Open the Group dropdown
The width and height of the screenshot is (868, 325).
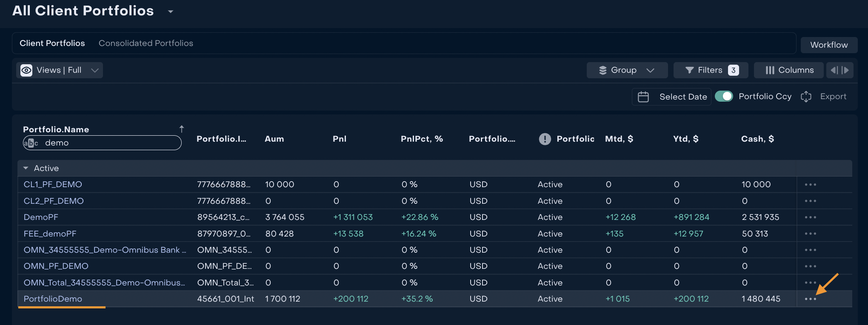pos(627,70)
